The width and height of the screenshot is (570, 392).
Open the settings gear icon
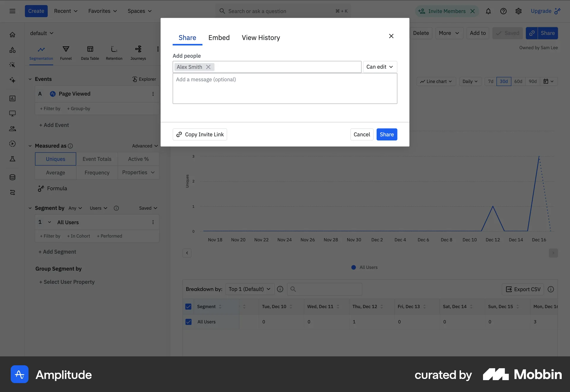[x=518, y=11]
